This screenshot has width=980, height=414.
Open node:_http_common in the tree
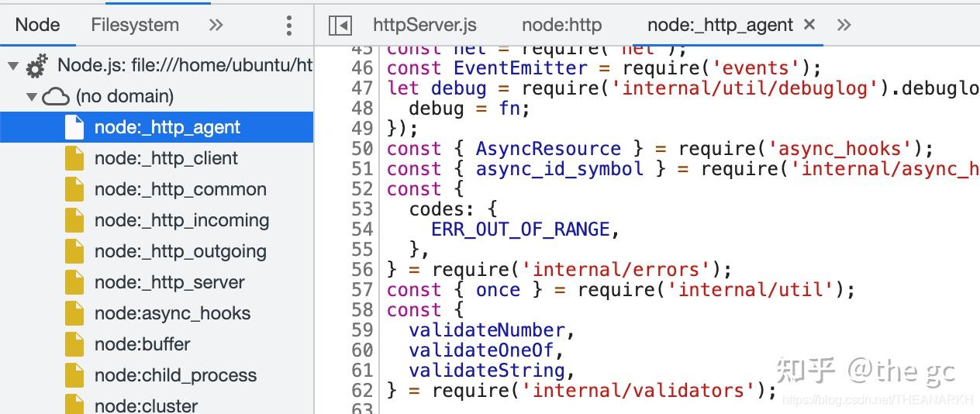tap(180, 189)
